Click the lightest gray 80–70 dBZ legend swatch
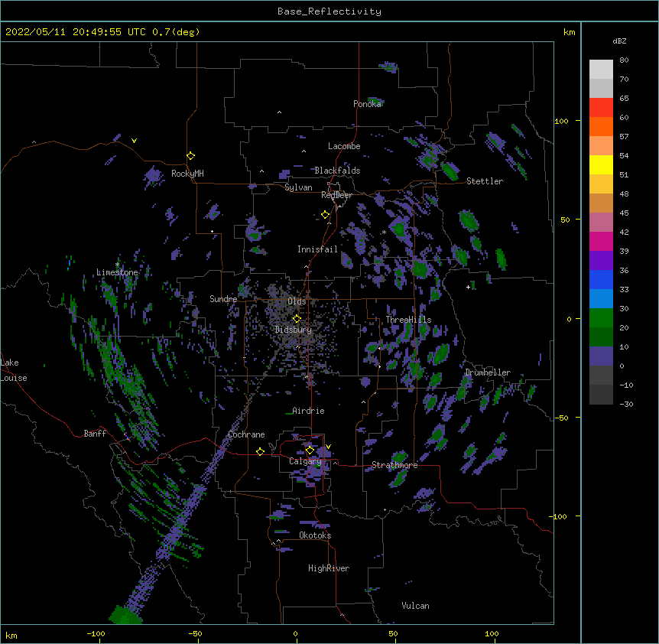 601,70
